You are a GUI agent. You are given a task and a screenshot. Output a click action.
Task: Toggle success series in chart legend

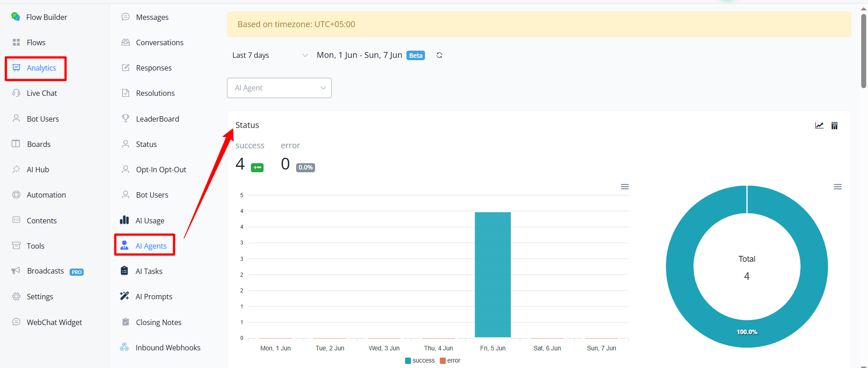pos(420,360)
